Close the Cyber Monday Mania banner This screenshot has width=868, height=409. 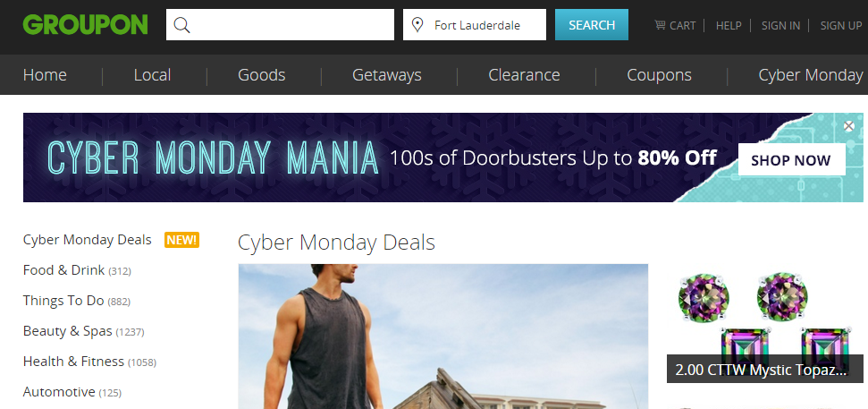pyautogui.click(x=848, y=126)
